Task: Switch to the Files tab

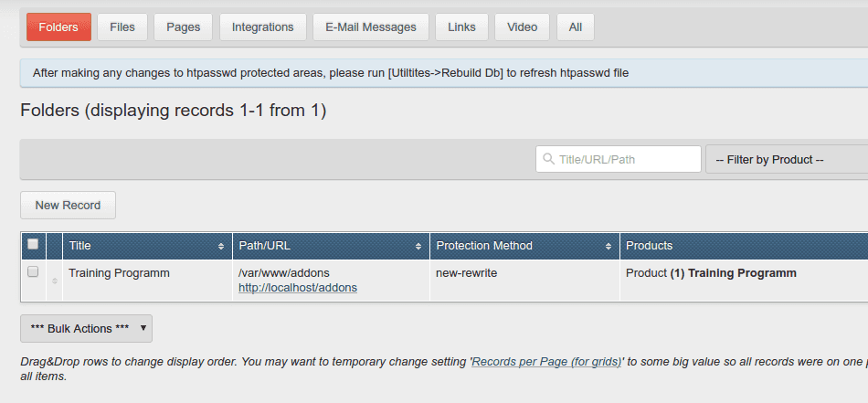Action: [122, 27]
